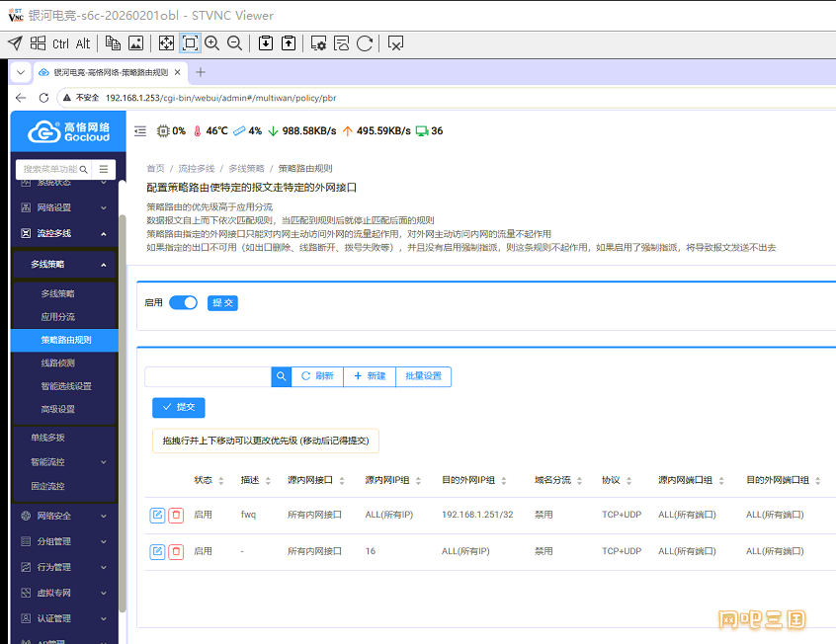
Task: Click the browser address bar URL
Action: 220,98
